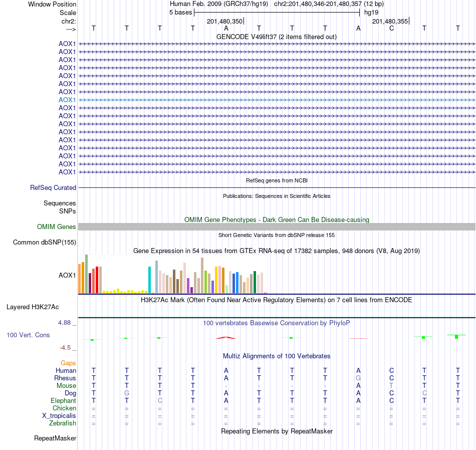Viewport: 476px width, 450px height.
Task: Click the tallest tan GTEx expression bar
Action: (x=202, y=276)
